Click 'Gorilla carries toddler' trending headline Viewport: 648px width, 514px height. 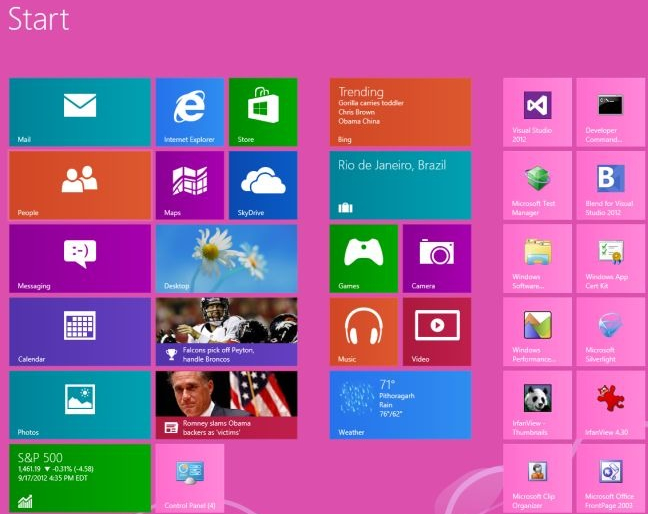click(371, 103)
